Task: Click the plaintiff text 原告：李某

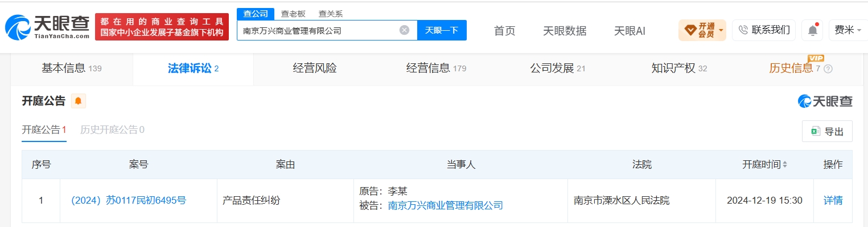Action: 384,191
